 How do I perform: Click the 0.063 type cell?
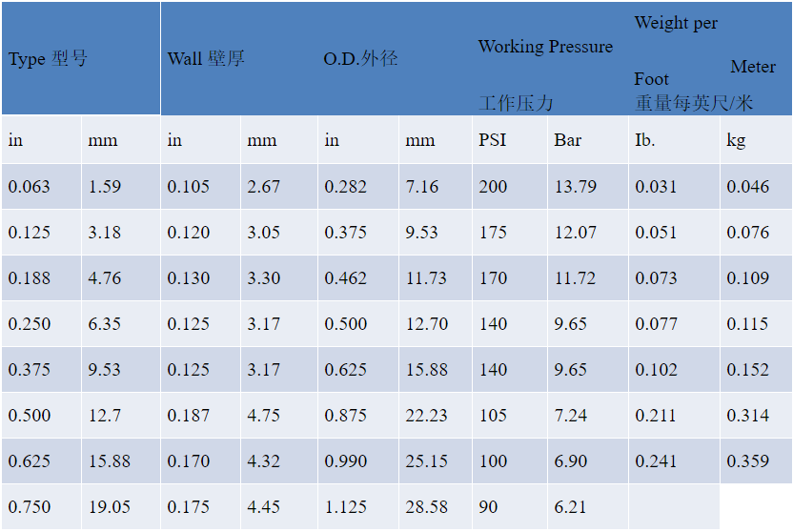coord(30,187)
